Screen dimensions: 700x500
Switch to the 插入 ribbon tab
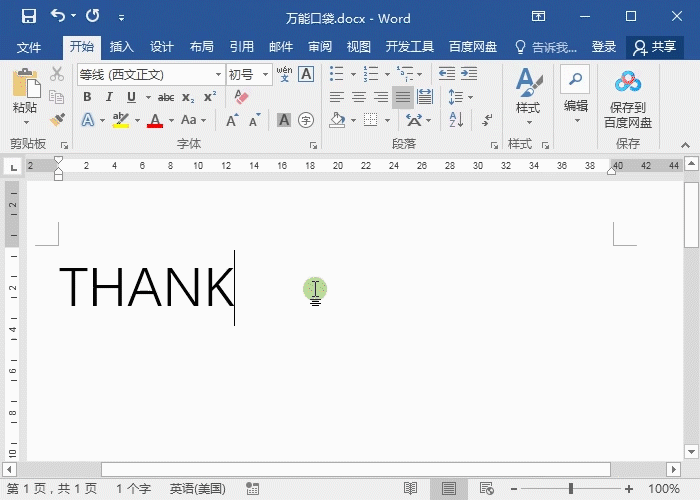click(x=121, y=47)
